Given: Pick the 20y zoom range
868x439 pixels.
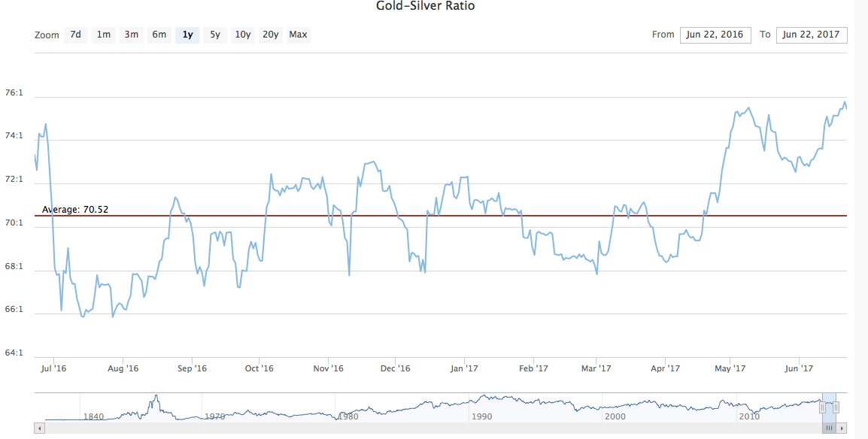Looking at the screenshot, I should tap(271, 35).
